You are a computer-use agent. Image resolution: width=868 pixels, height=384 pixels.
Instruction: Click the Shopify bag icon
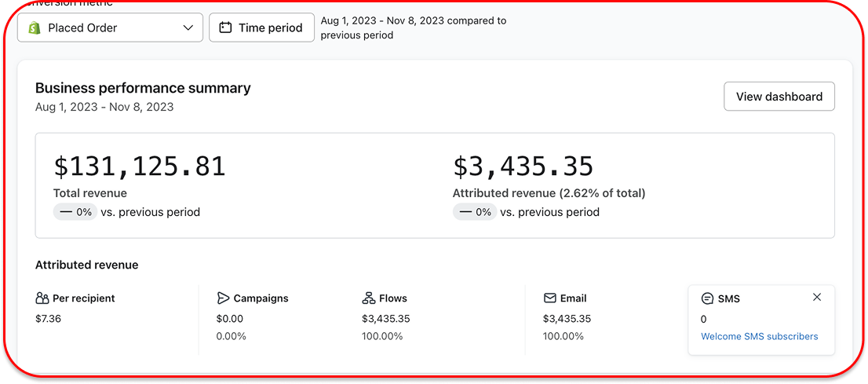click(34, 27)
